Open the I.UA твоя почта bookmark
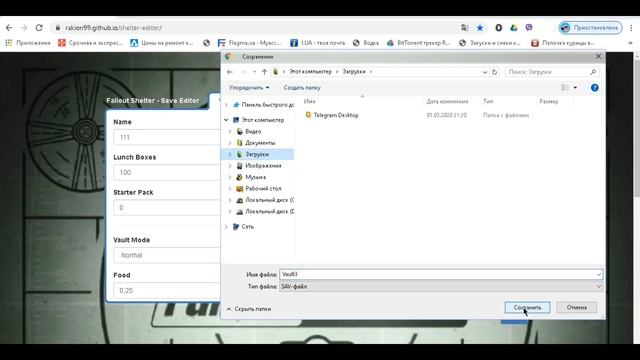The height and width of the screenshot is (360, 640). pyautogui.click(x=318, y=43)
